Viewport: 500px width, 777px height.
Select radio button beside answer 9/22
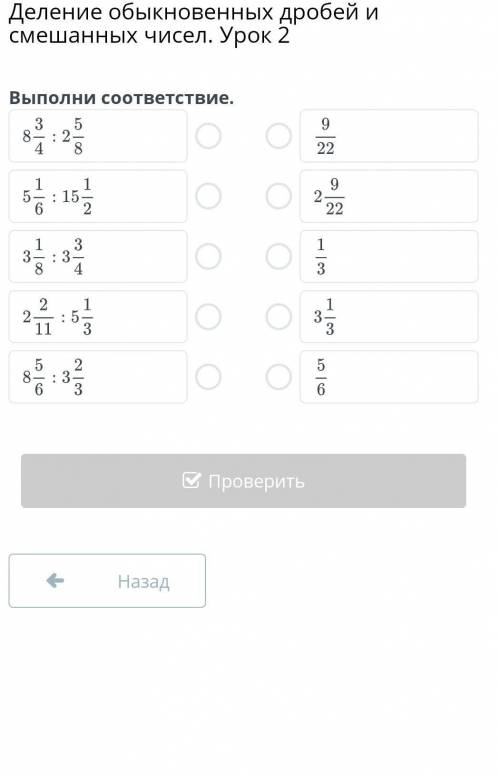pos(278,136)
